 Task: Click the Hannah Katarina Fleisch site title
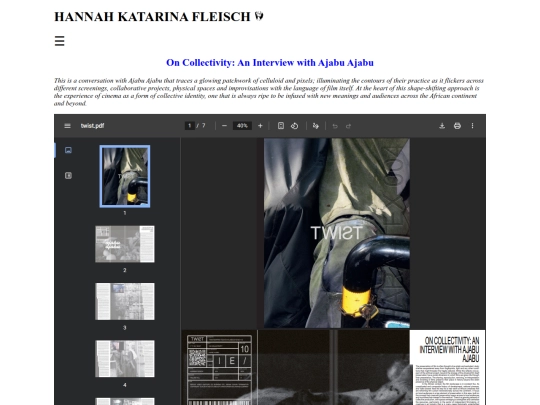pos(152,17)
